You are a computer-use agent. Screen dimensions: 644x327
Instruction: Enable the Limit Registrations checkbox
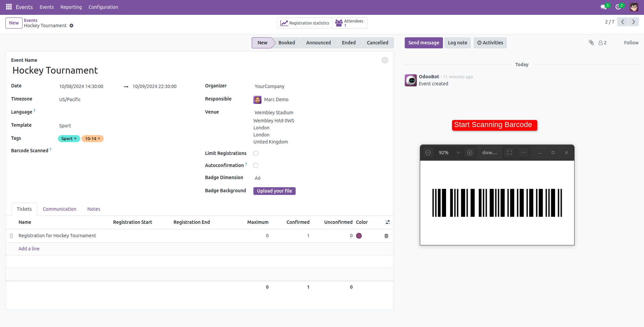(x=256, y=153)
